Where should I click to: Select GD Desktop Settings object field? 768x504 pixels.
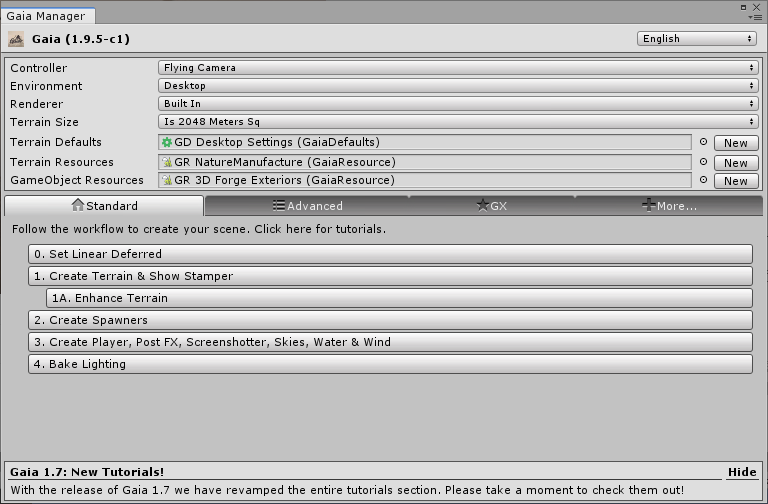point(425,142)
